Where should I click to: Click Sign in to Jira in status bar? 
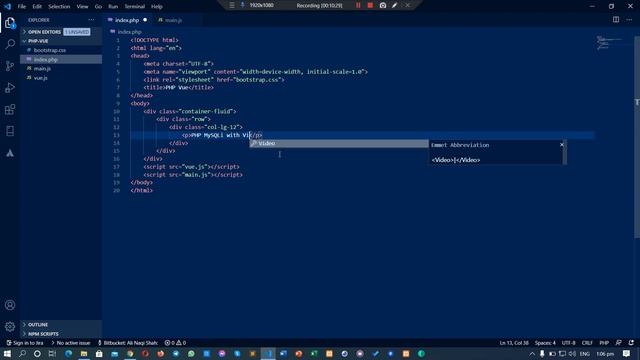[25, 343]
